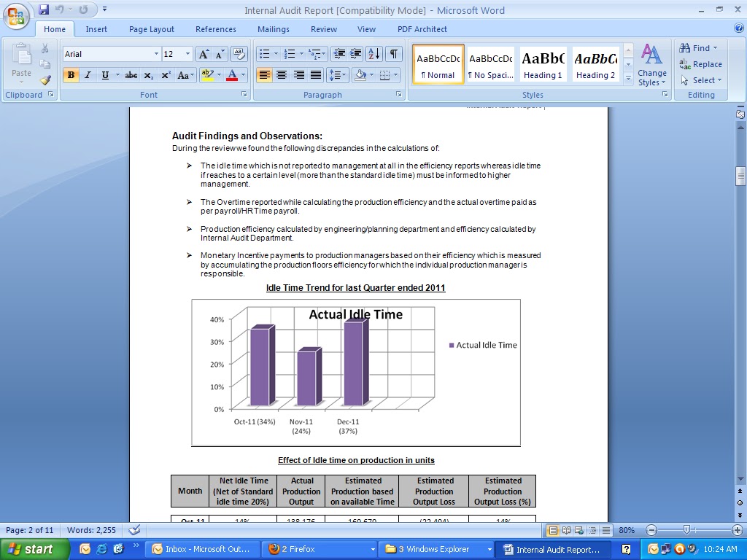This screenshot has width=747, height=560.
Task: Switch to the Page Layout tab
Action: point(152,29)
